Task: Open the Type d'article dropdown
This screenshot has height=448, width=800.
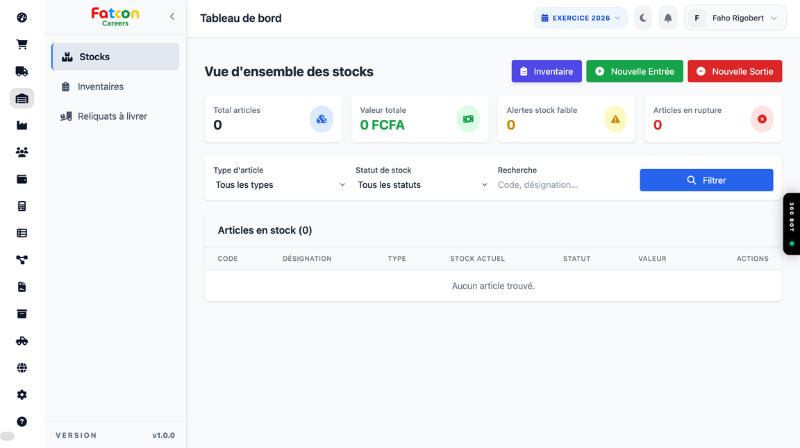Action: (x=280, y=185)
